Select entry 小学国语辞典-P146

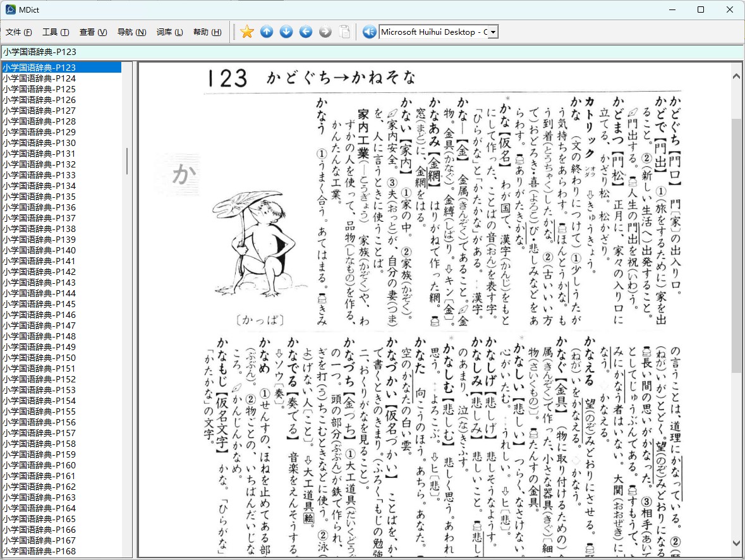point(61,315)
